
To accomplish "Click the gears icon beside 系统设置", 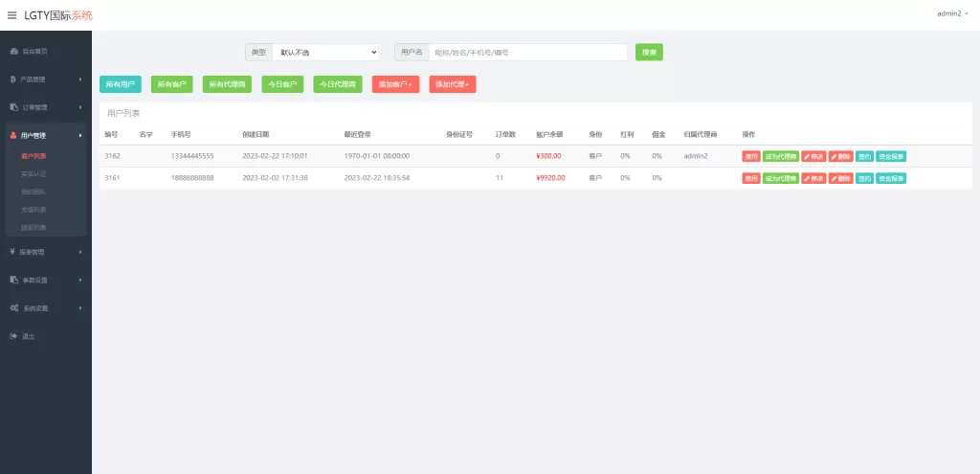I will (x=13, y=308).
